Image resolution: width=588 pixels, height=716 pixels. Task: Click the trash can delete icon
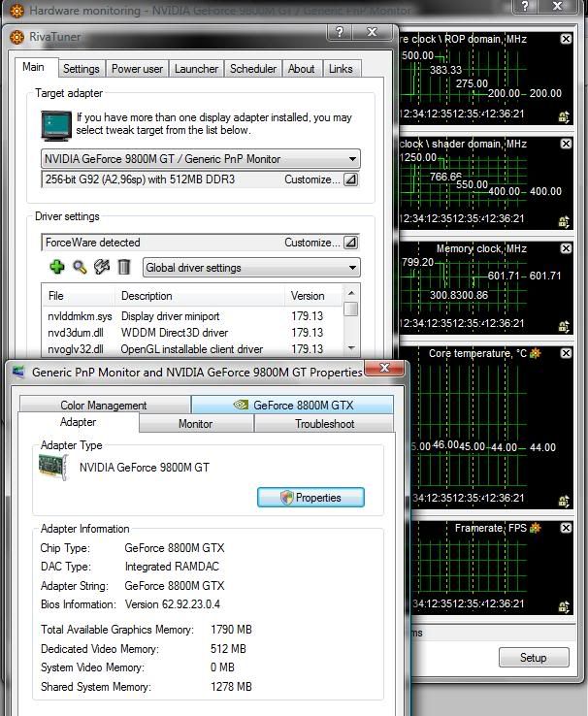(x=124, y=267)
